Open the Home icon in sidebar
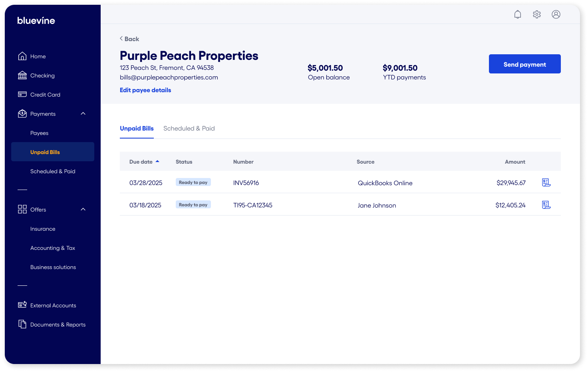 click(x=22, y=56)
